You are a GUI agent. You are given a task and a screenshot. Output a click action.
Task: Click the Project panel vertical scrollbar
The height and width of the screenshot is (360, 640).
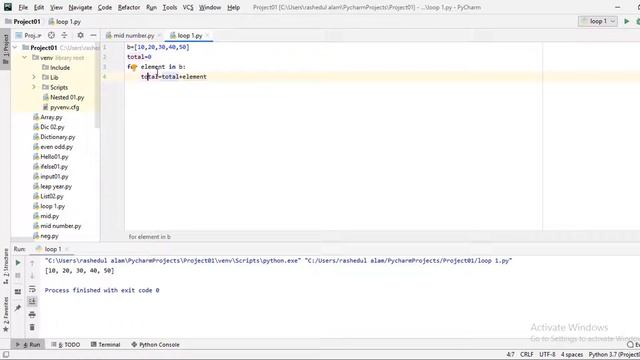[x=97, y=86]
